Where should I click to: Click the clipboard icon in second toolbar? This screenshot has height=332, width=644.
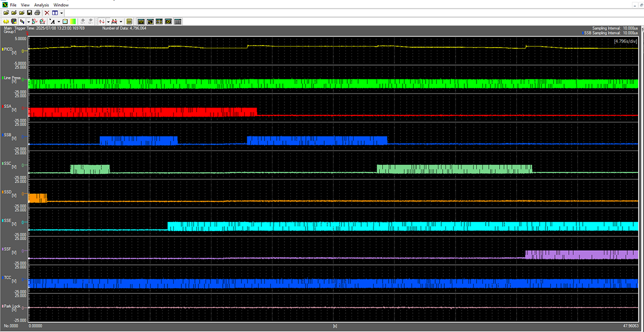(64, 21)
